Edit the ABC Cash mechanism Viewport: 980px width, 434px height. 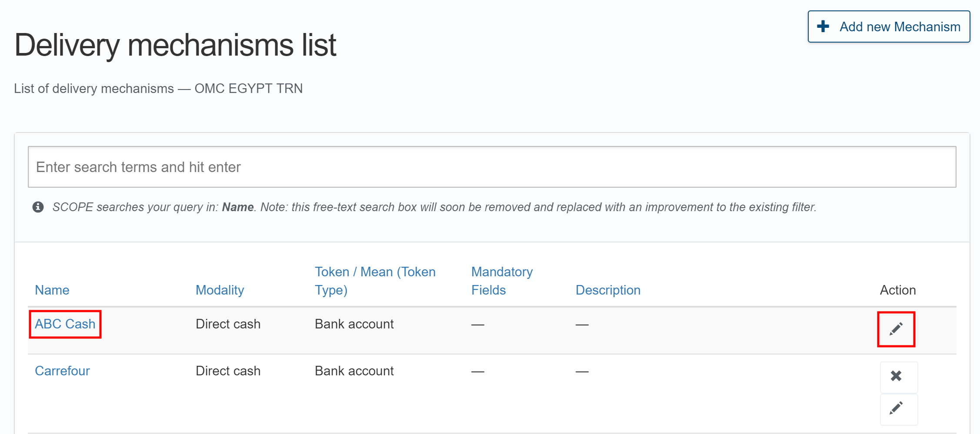(896, 329)
